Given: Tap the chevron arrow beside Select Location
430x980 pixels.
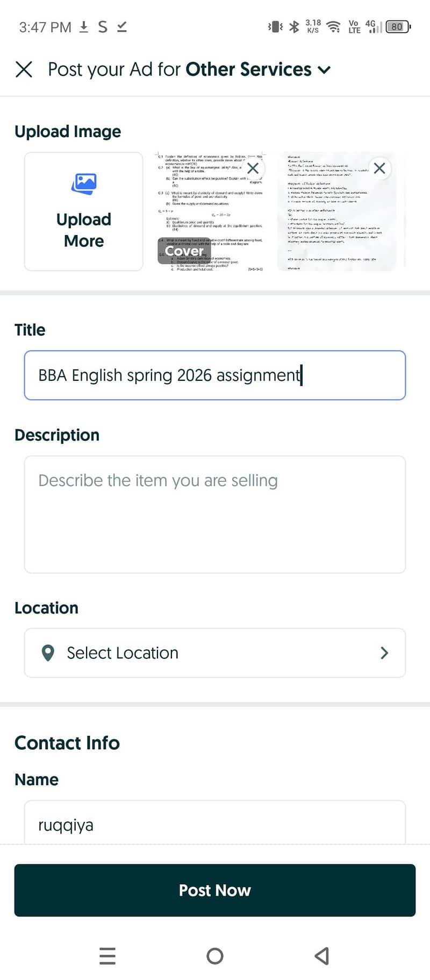Looking at the screenshot, I should 384,653.
